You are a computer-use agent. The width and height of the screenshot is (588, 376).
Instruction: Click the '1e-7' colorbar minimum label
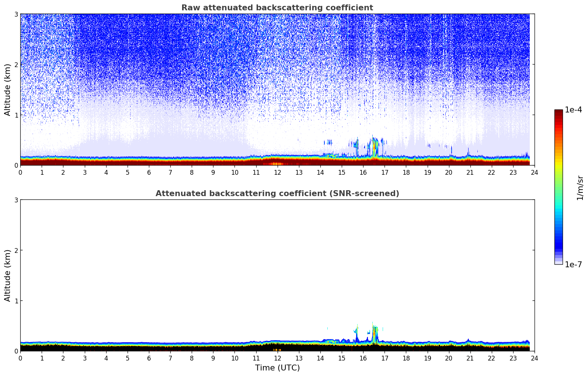point(573,265)
